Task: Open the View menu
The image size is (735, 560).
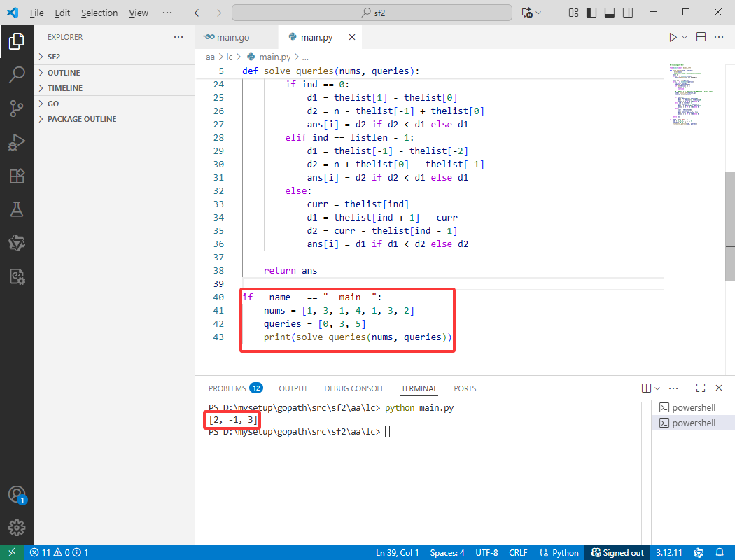Action: click(x=139, y=13)
